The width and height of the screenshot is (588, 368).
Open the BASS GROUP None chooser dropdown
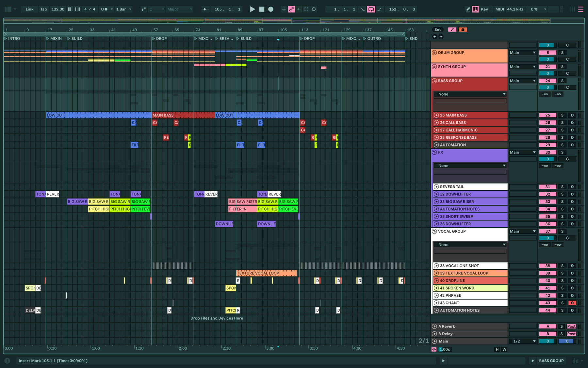coord(470,94)
